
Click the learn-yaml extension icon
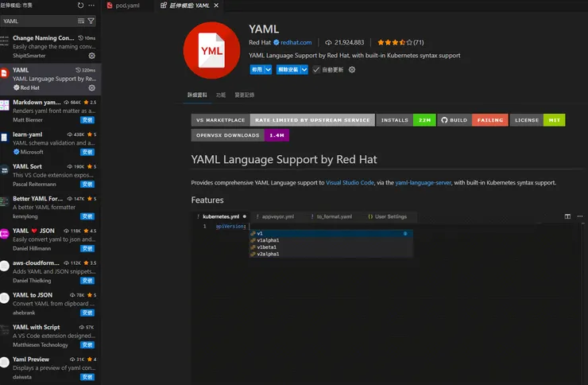[4, 138]
